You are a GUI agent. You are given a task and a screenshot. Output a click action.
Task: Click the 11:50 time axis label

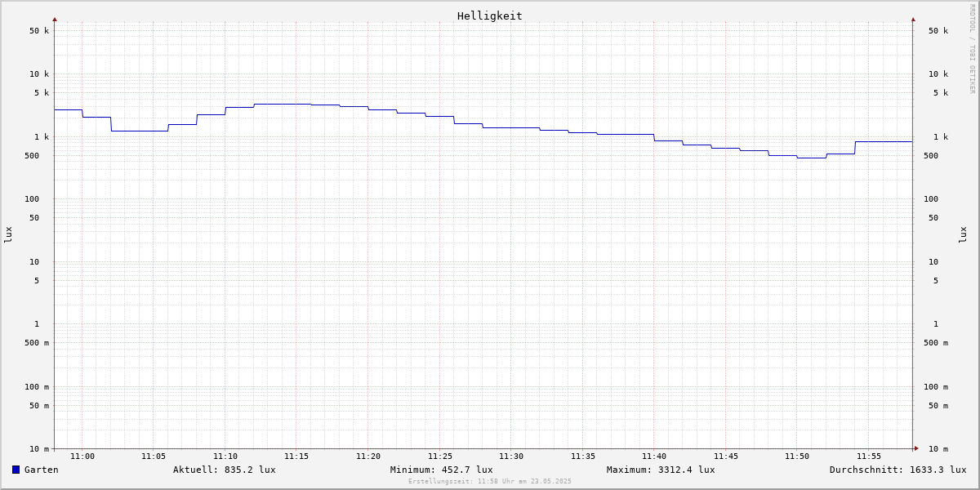pos(797,457)
